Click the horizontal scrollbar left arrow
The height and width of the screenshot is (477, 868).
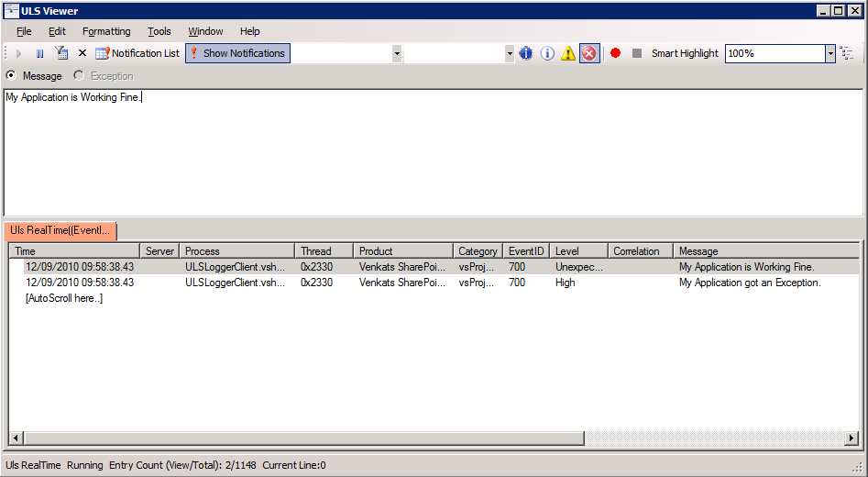coord(16,438)
